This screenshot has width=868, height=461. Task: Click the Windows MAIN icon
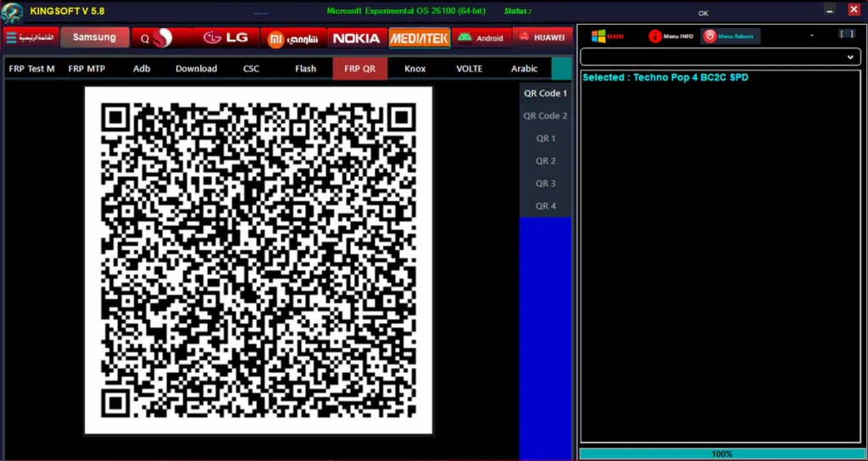coord(607,36)
